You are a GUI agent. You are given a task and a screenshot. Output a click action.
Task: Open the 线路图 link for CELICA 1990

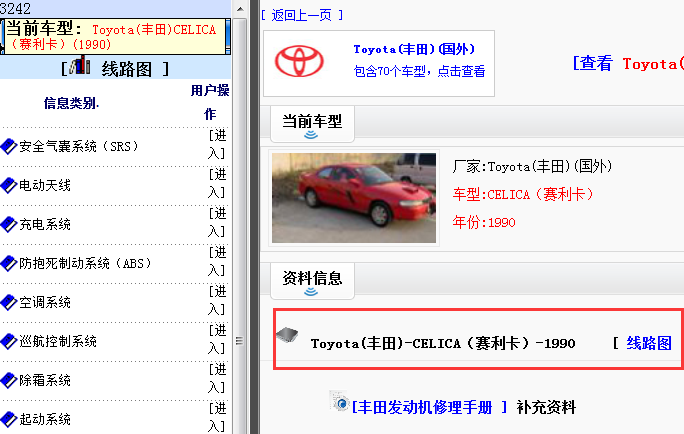(649, 343)
